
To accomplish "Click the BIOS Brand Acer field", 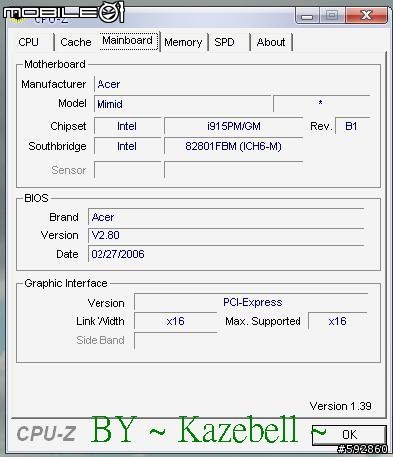I will click(x=226, y=217).
